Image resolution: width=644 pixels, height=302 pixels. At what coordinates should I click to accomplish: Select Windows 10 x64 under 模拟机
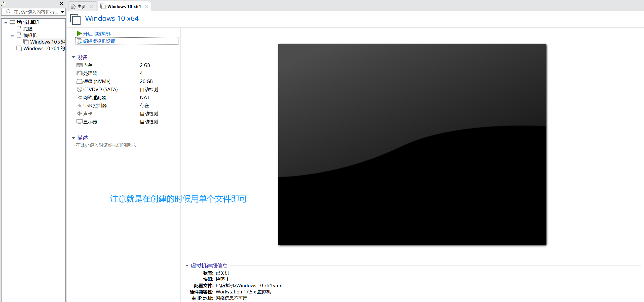click(x=48, y=42)
